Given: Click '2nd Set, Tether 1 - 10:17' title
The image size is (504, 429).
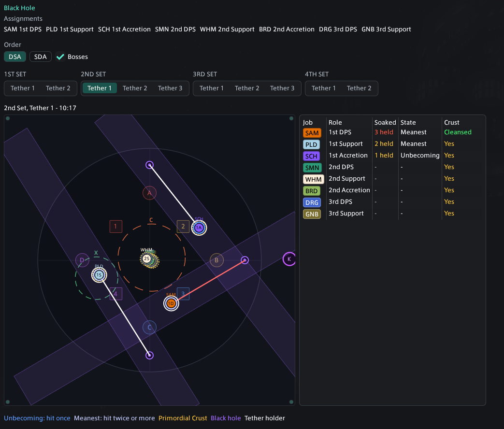Looking at the screenshot, I should point(40,108).
